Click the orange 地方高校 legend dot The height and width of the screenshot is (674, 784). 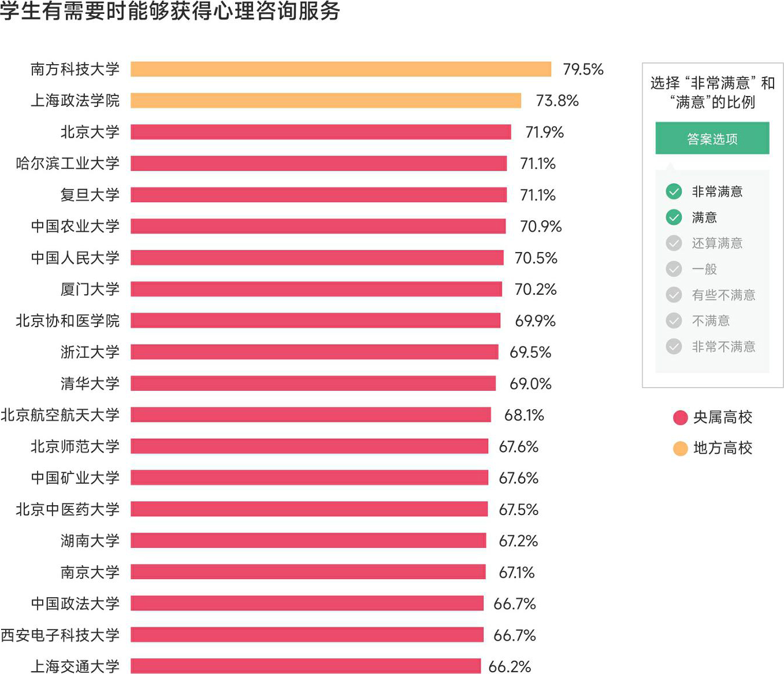point(681,448)
